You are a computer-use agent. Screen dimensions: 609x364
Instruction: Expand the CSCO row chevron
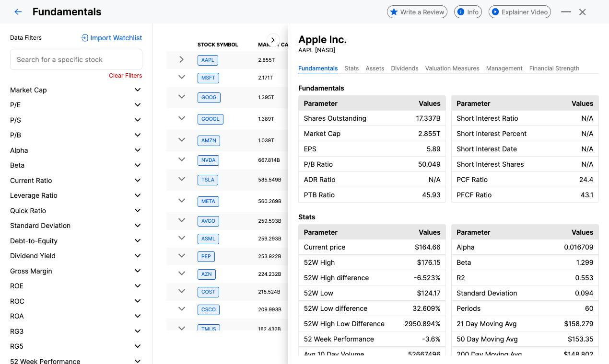(181, 309)
